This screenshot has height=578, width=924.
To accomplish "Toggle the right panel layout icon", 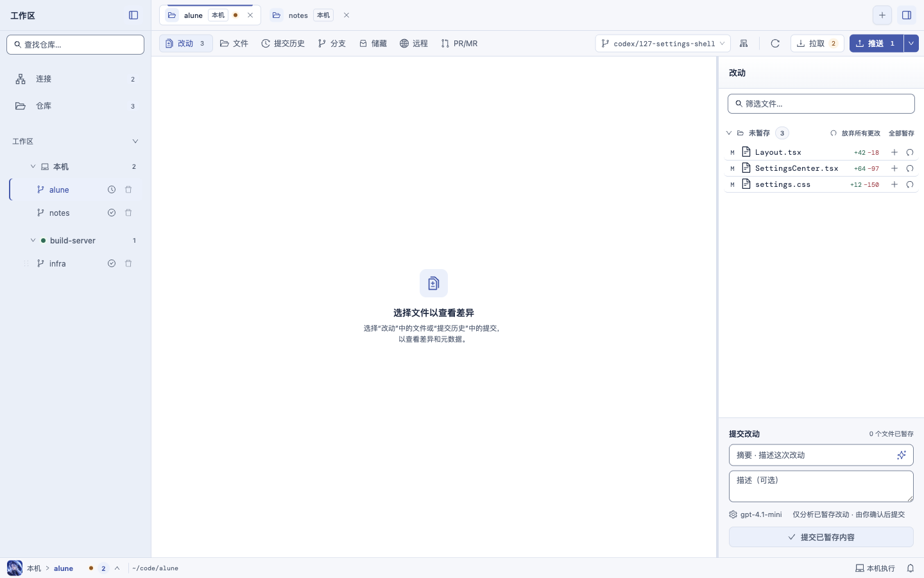I will click(907, 15).
